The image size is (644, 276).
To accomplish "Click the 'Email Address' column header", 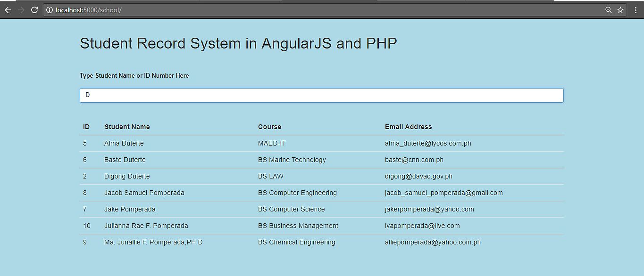I will (409, 127).
